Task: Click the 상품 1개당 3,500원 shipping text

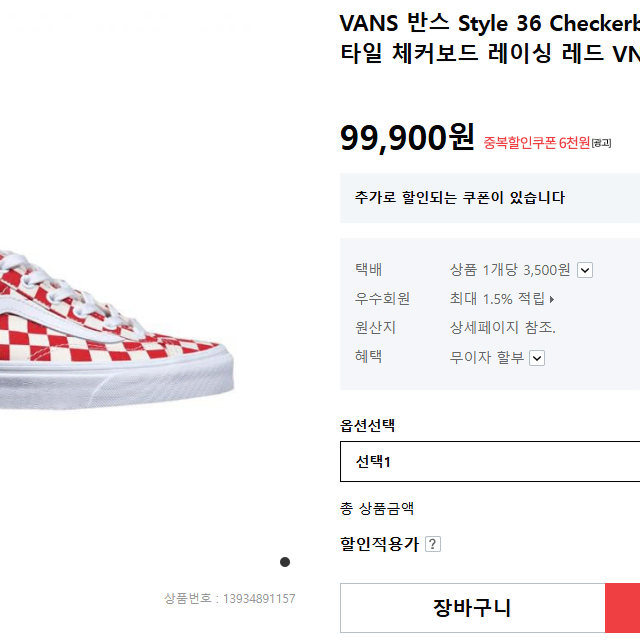Action: 510,270
